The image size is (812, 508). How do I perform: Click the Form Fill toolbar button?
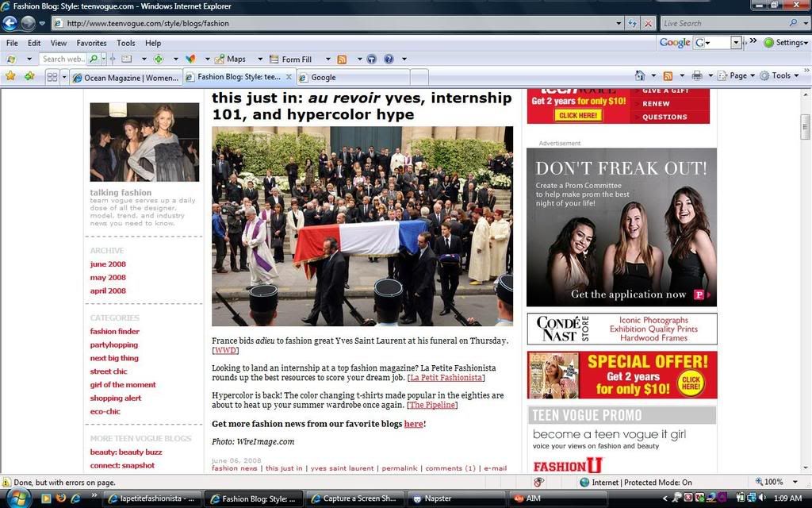tap(291, 59)
